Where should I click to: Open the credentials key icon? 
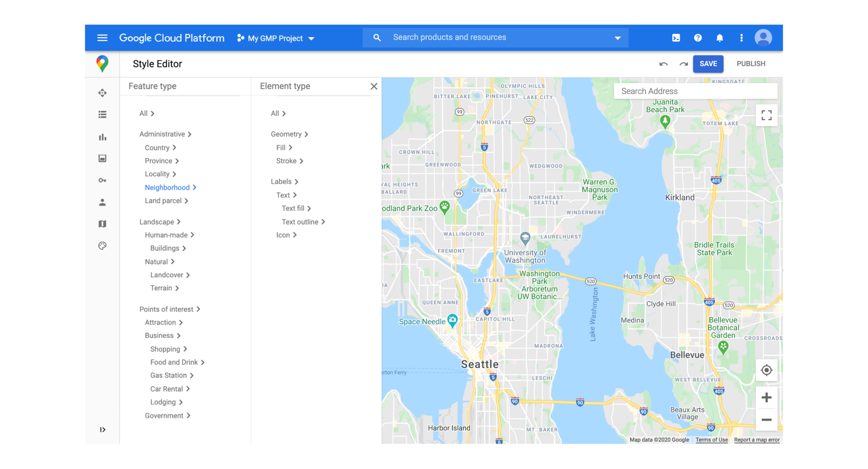click(x=102, y=180)
